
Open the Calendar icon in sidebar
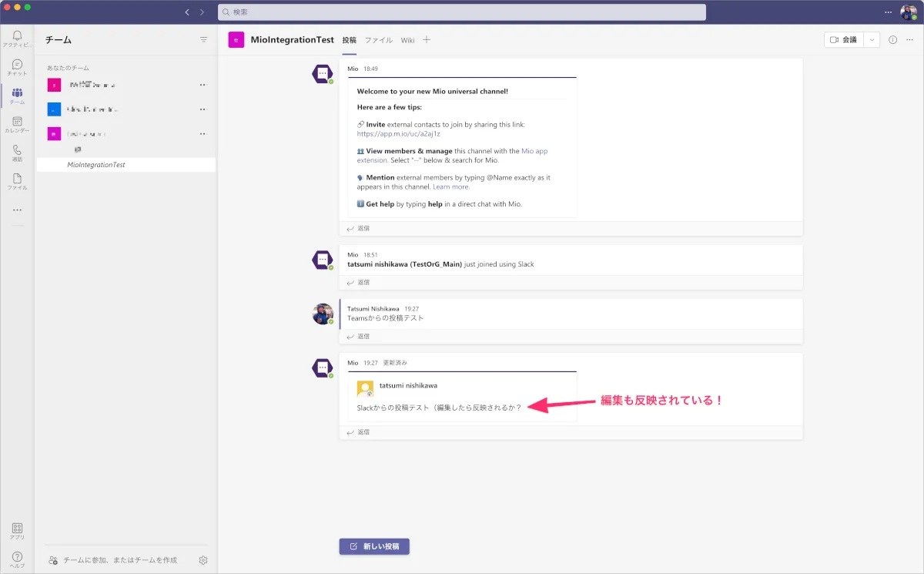17,123
